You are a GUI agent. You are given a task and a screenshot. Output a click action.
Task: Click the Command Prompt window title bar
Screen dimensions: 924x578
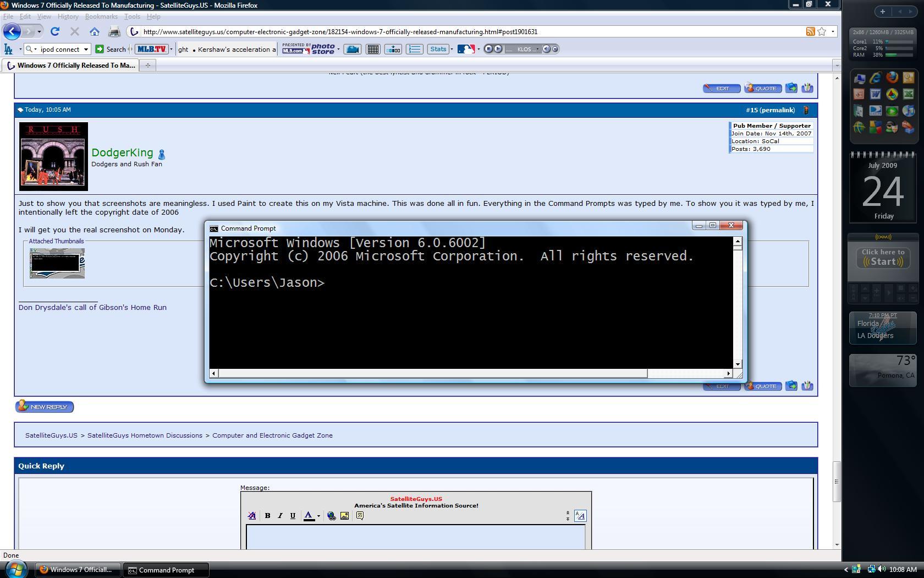click(448, 228)
